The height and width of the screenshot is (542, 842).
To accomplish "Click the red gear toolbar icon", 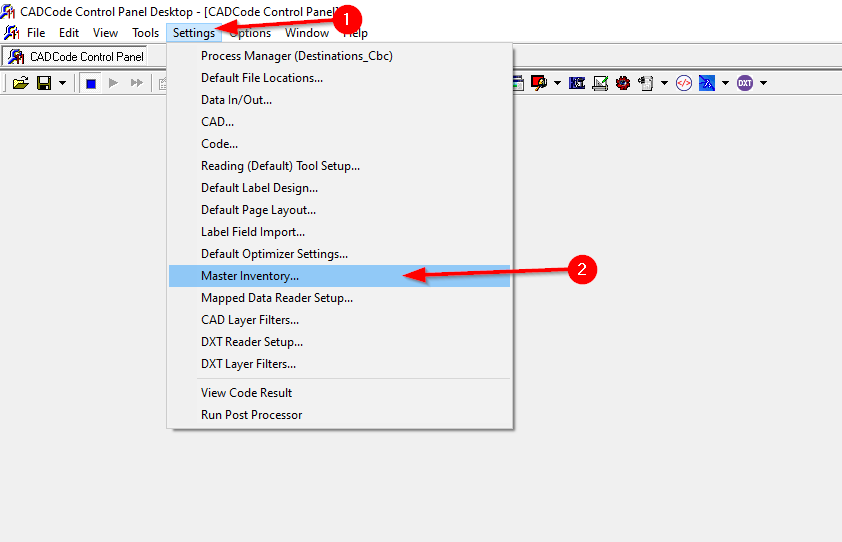I will 623,83.
